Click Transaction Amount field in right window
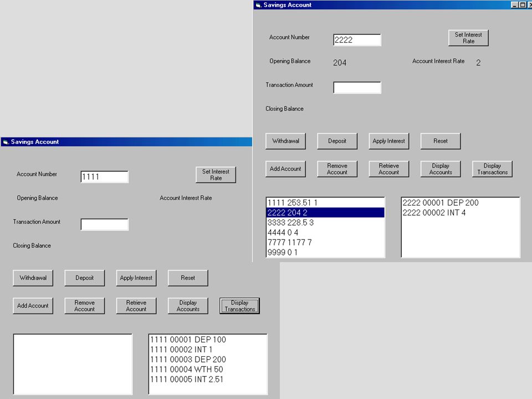 pyautogui.click(x=357, y=88)
